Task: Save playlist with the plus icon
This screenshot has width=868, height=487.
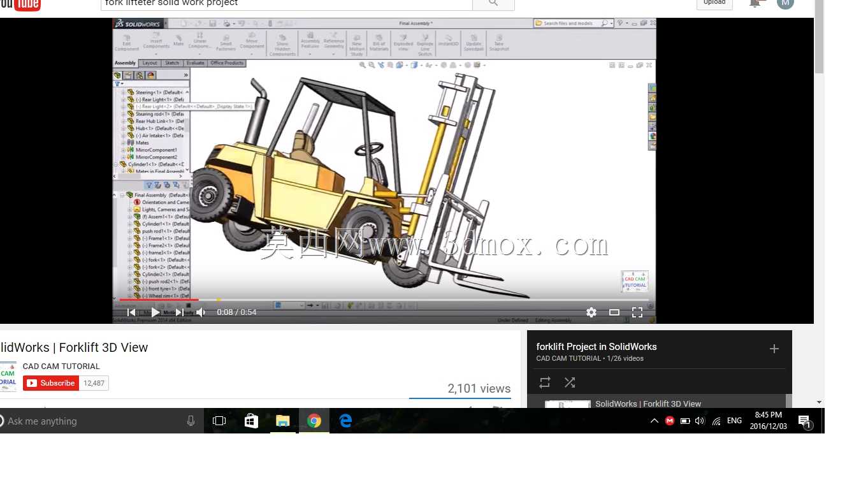Action: pyautogui.click(x=774, y=349)
